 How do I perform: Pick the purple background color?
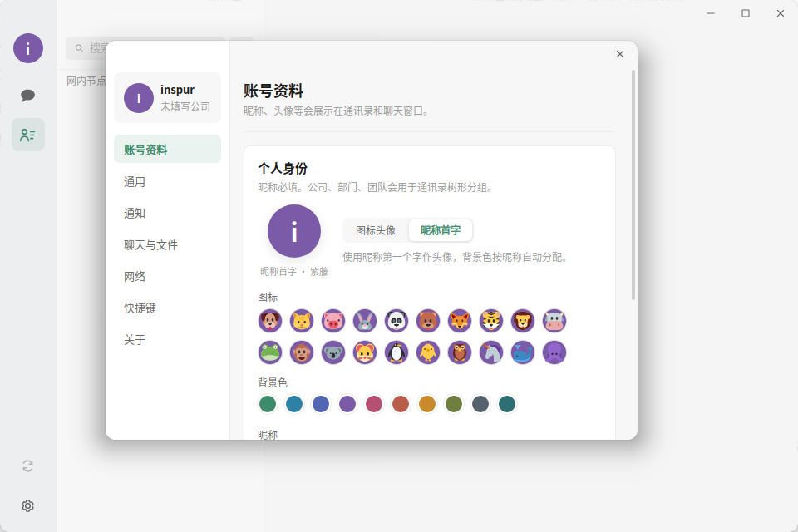pyautogui.click(x=347, y=404)
